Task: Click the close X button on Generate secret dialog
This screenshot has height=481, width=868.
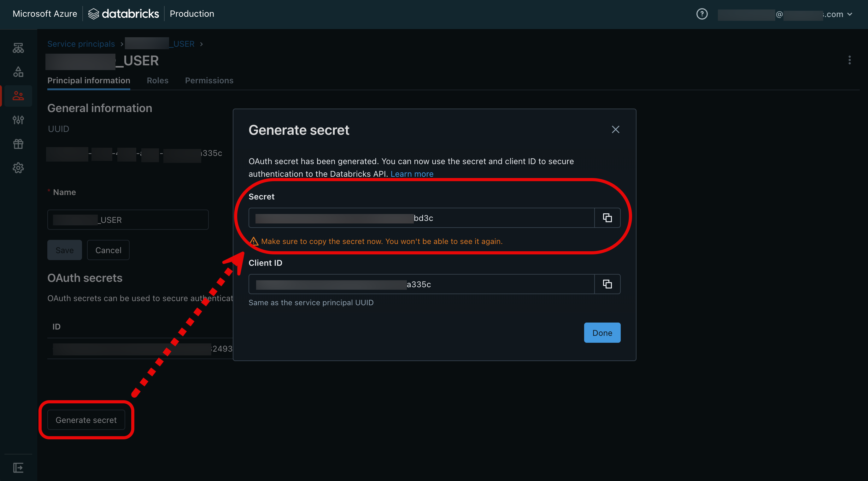Action: tap(615, 129)
